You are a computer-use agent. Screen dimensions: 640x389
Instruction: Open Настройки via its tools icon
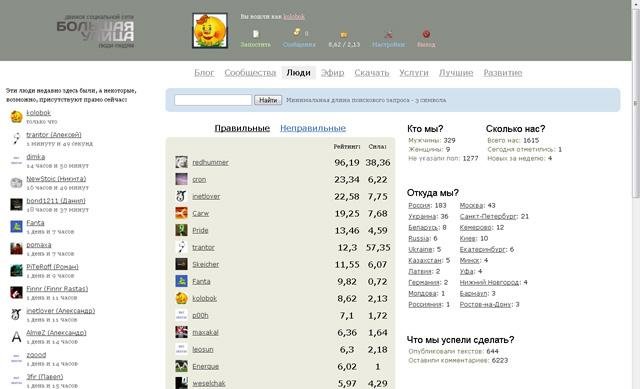389,34
